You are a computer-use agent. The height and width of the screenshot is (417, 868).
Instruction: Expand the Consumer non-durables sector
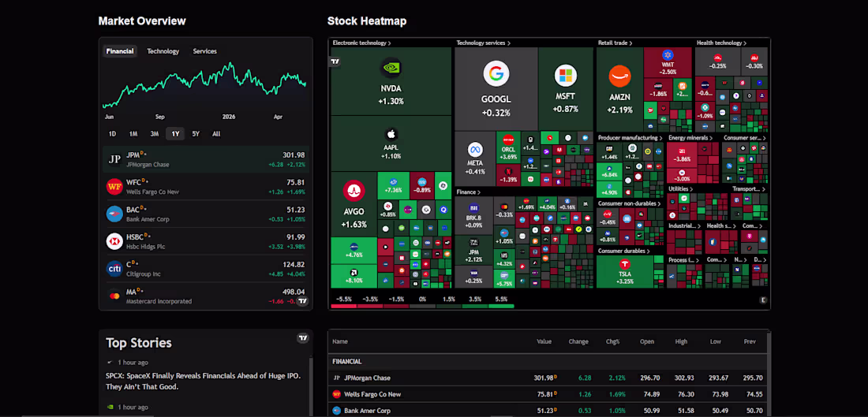(630, 203)
